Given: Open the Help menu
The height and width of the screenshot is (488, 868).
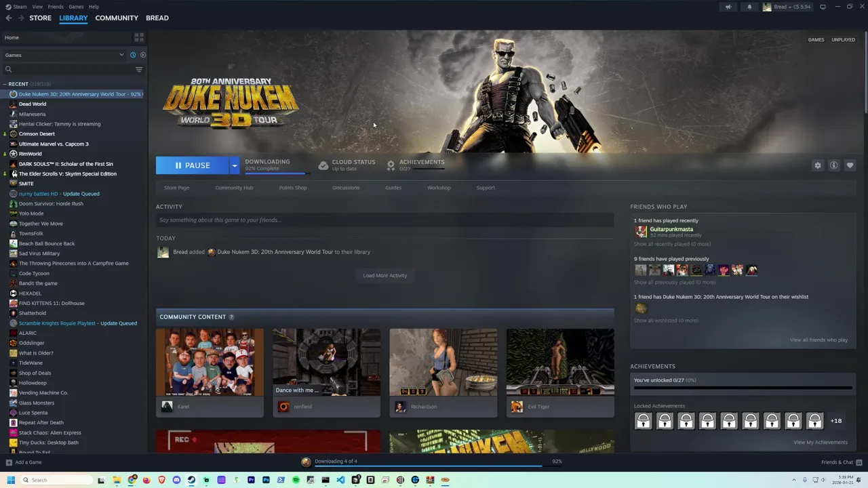Looking at the screenshot, I should coord(94,7).
